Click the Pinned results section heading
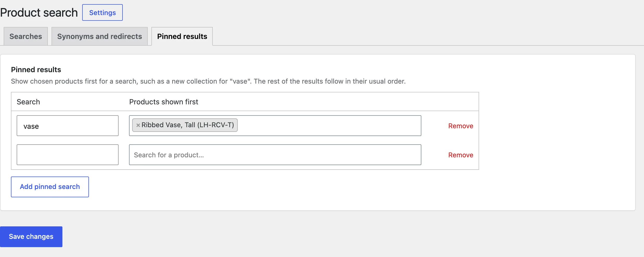 pos(36,70)
